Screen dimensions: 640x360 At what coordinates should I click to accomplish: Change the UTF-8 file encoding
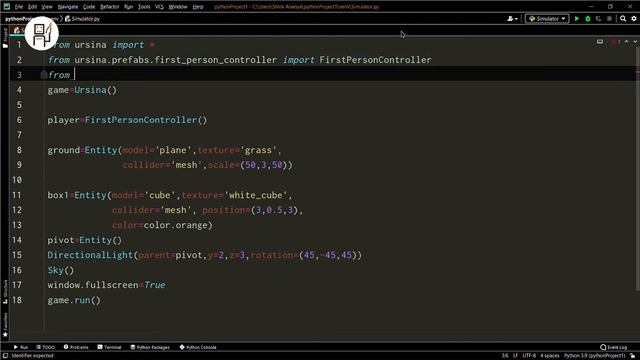pyautogui.click(x=529, y=356)
